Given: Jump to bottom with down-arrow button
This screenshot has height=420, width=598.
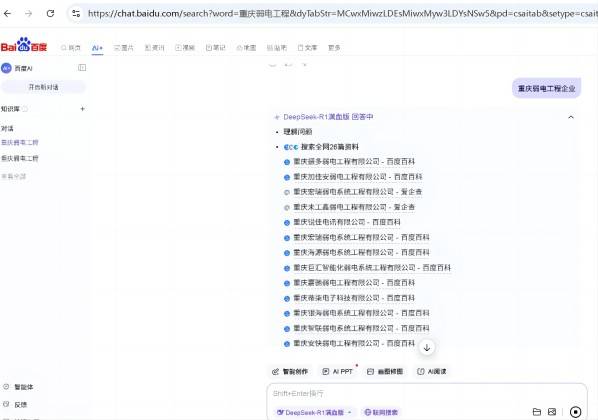Looking at the screenshot, I should (x=427, y=348).
